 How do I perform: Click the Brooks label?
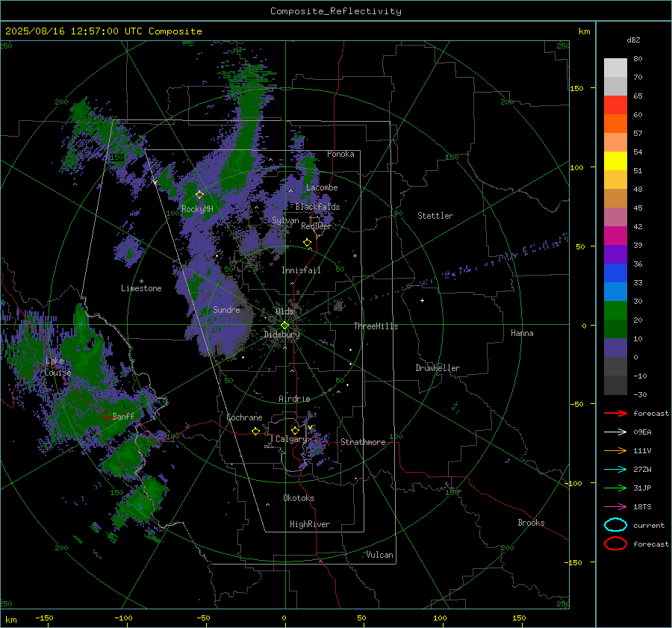[531, 523]
